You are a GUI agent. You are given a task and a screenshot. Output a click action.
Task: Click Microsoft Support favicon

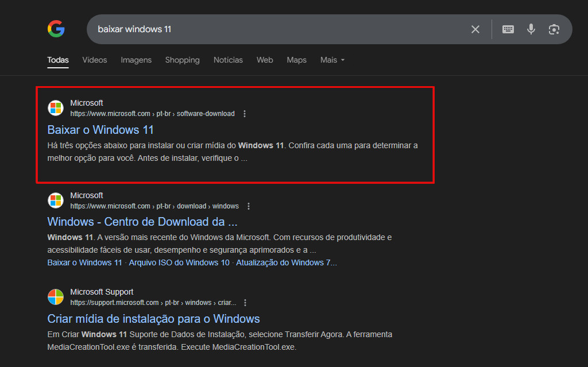coord(56,297)
